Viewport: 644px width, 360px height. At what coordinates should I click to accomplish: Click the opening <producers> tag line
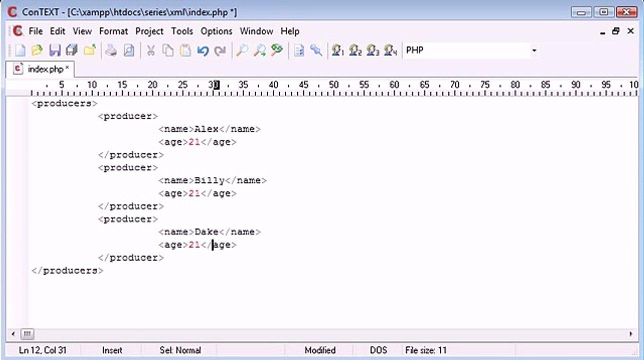tap(65, 103)
